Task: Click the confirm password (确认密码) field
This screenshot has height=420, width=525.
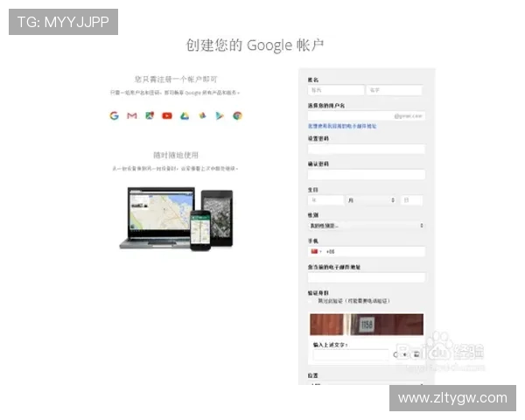Action: pyautogui.click(x=367, y=174)
